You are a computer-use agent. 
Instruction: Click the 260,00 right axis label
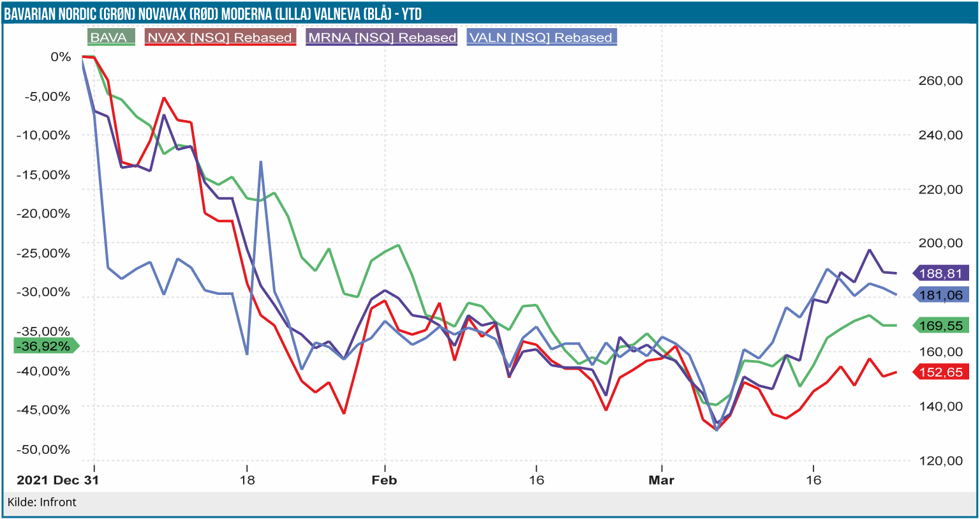(x=940, y=80)
